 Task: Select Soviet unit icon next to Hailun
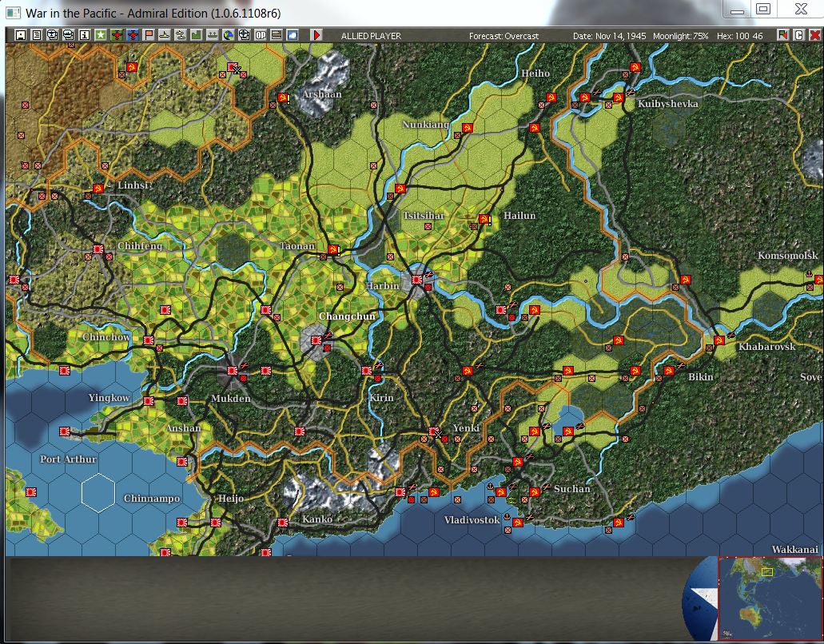click(484, 218)
